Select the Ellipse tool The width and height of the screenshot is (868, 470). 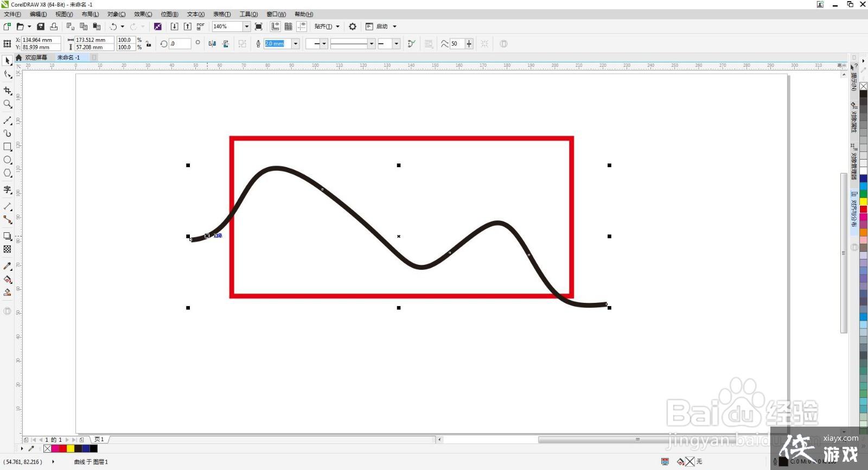click(8, 160)
